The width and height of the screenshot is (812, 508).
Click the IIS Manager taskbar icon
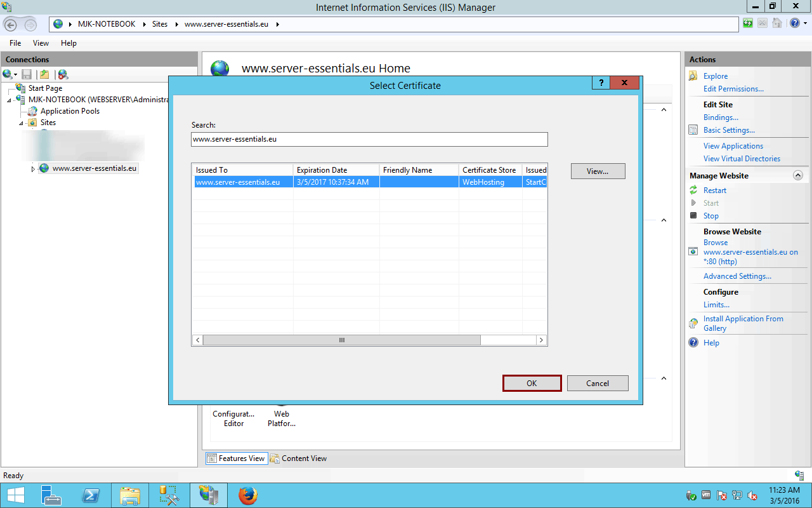pyautogui.click(x=209, y=495)
